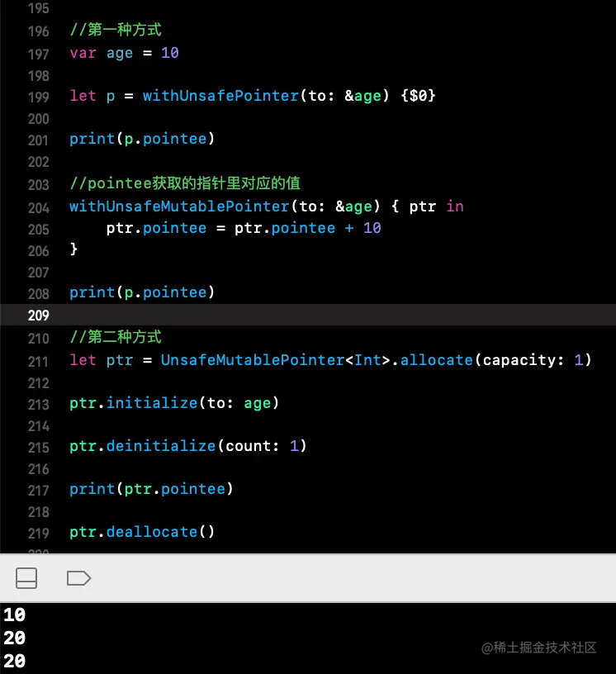Screen dimensions: 616x674
Task: Click 'withUnsafePointer' on line 199
Action: pyautogui.click(x=220, y=96)
